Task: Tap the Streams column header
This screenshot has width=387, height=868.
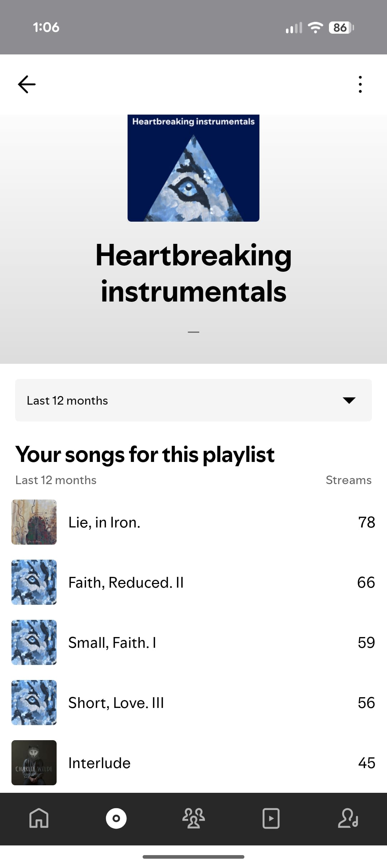Action: 349,480
